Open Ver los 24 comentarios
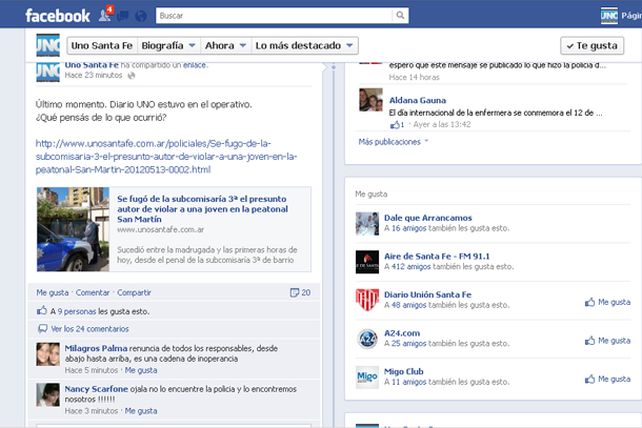 tap(90, 328)
